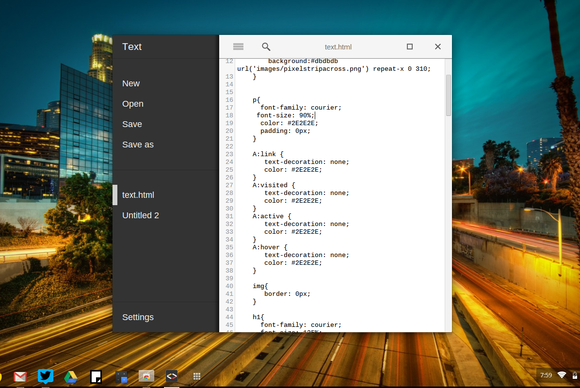Launch the Twitter app from the shelf

tap(45, 377)
